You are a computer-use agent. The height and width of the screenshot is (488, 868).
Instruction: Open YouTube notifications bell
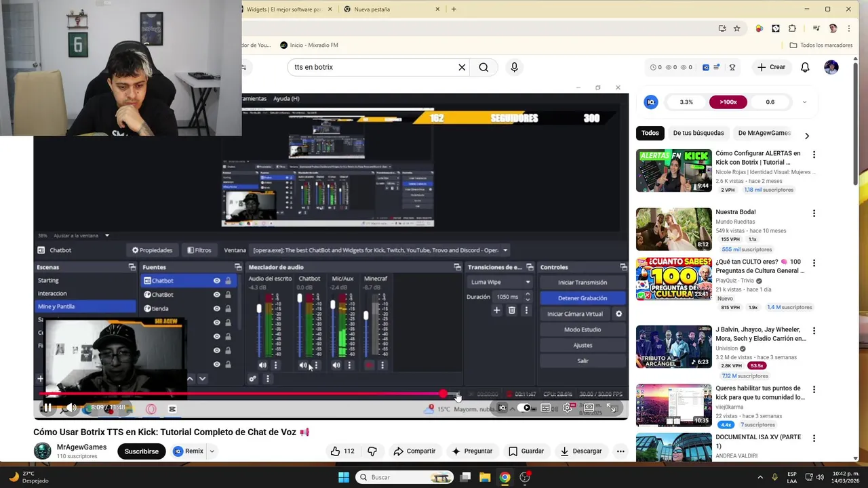(x=805, y=67)
